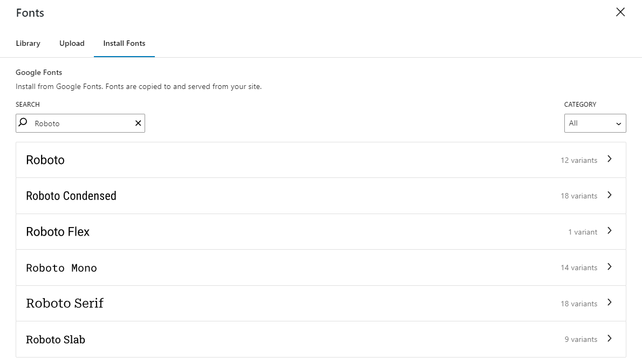Image resolution: width=642 pixels, height=364 pixels.
Task: Click inside the search input field
Action: pyautogui.click(x=81, y=123)
